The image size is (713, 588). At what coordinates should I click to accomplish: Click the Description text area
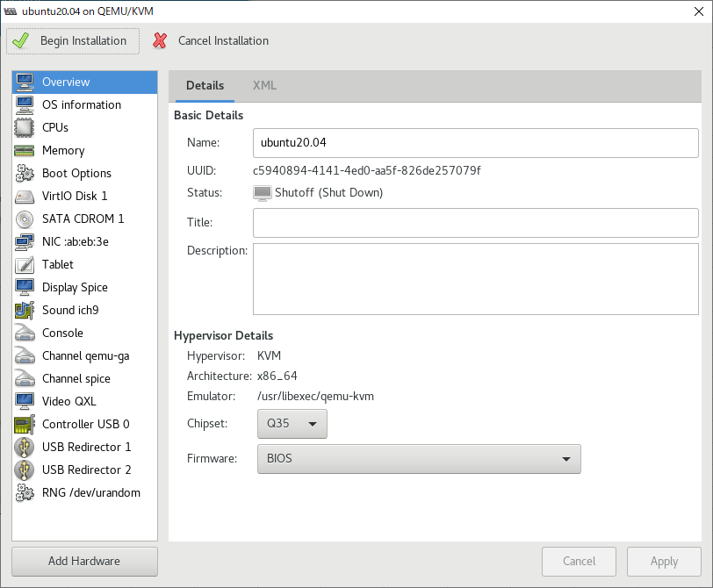coord(476,279)
